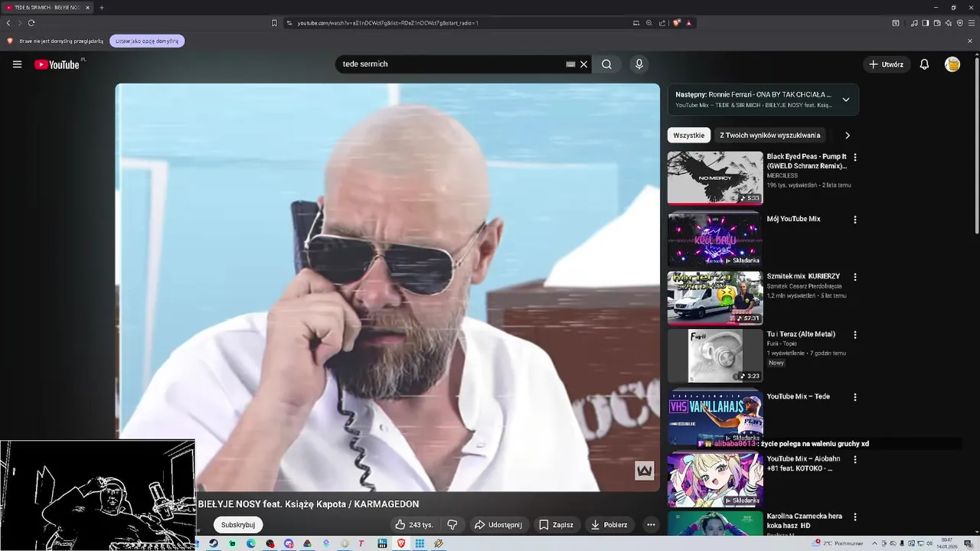Open the Brave VPN shield icon
This screenshot has height=551, width=980.
click(x=960, y=23)
